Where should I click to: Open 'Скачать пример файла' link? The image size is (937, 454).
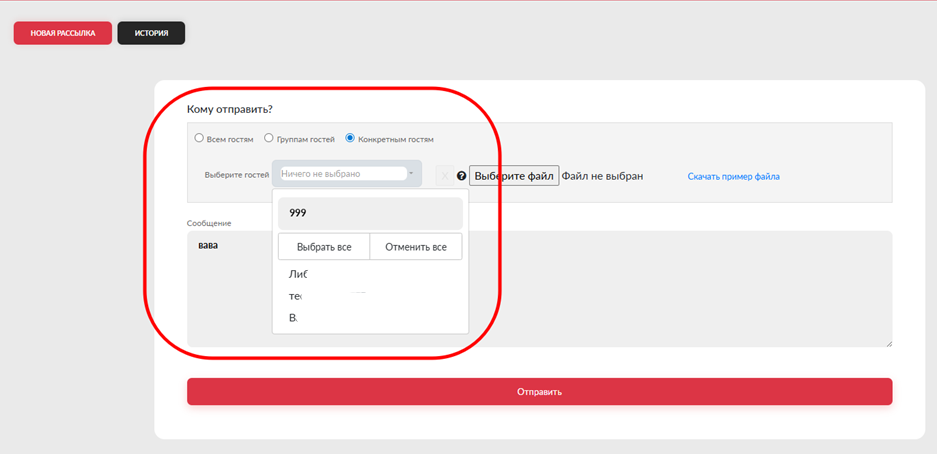tap(733, 177)
